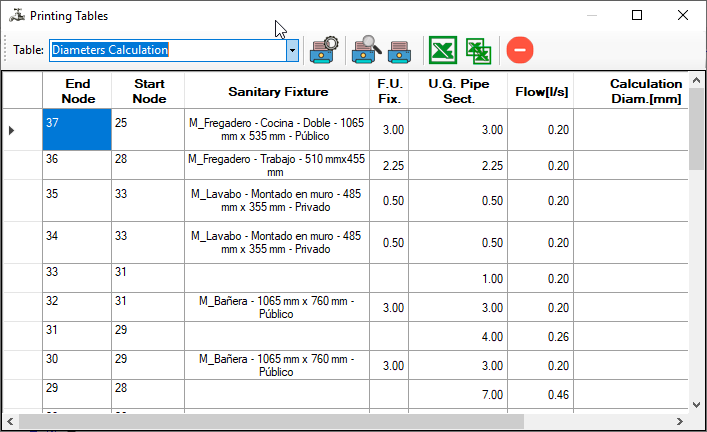
Task: Maximize the Printing Tables window
Action: 637,15
